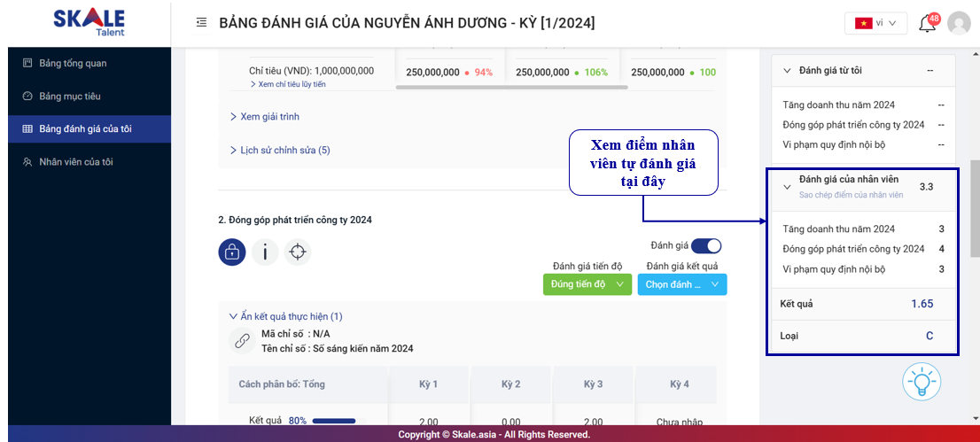Open Bảng tổng quan in sidebar
The width and height of the screenshot is (980, 442).
click(x=73, y=64)
